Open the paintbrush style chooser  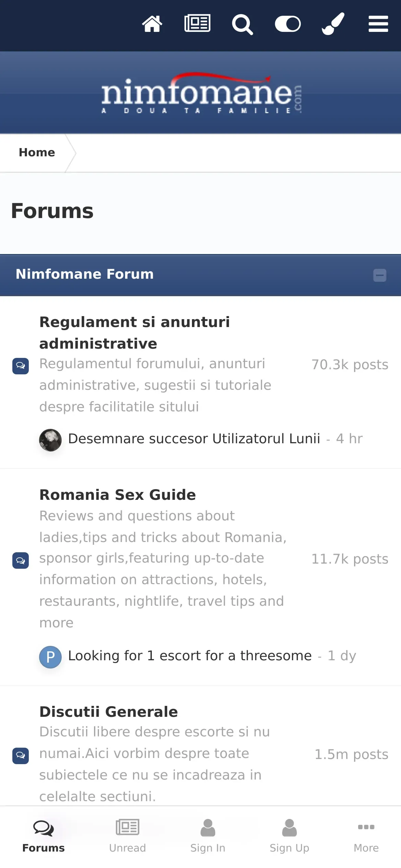(333, 24)
